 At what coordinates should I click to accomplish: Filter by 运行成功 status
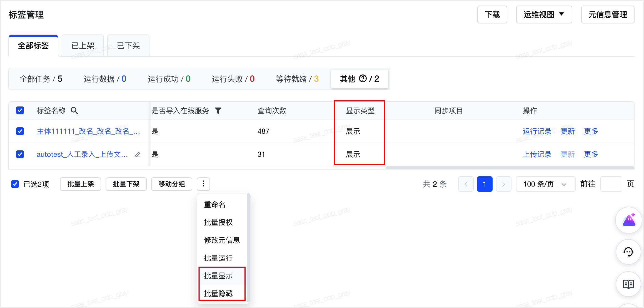point(169,79)
